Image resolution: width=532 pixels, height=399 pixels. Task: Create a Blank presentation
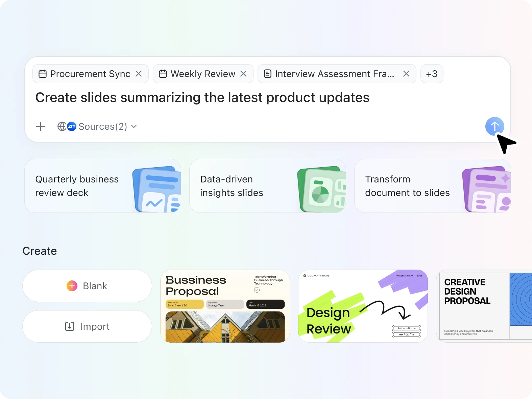[87, 286]
